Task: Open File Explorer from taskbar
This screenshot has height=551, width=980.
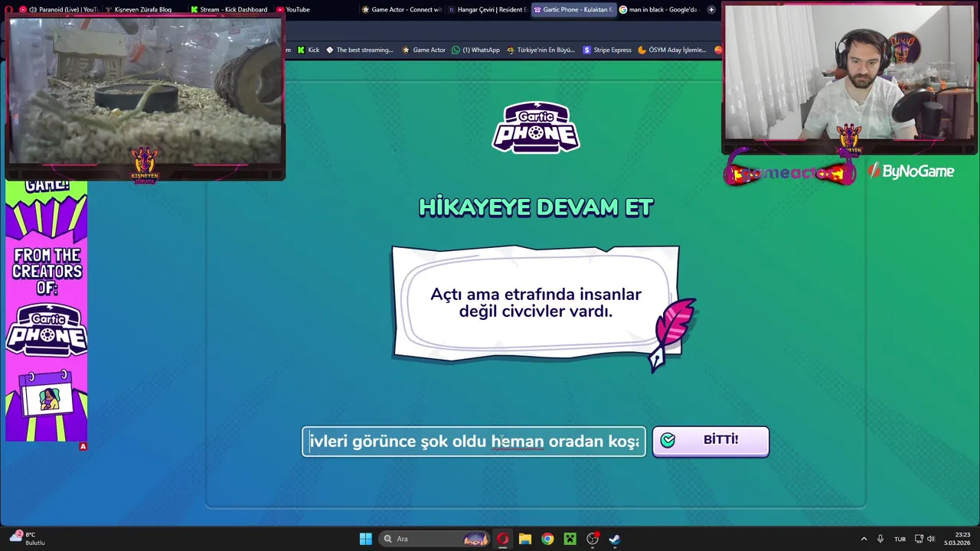Action: [525, 539]
